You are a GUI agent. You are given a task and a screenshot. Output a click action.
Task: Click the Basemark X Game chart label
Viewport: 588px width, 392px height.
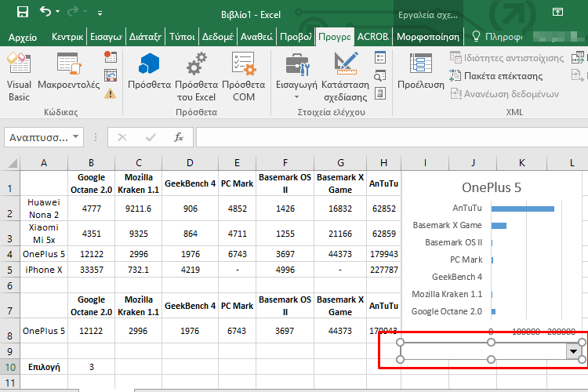[447, 225]
